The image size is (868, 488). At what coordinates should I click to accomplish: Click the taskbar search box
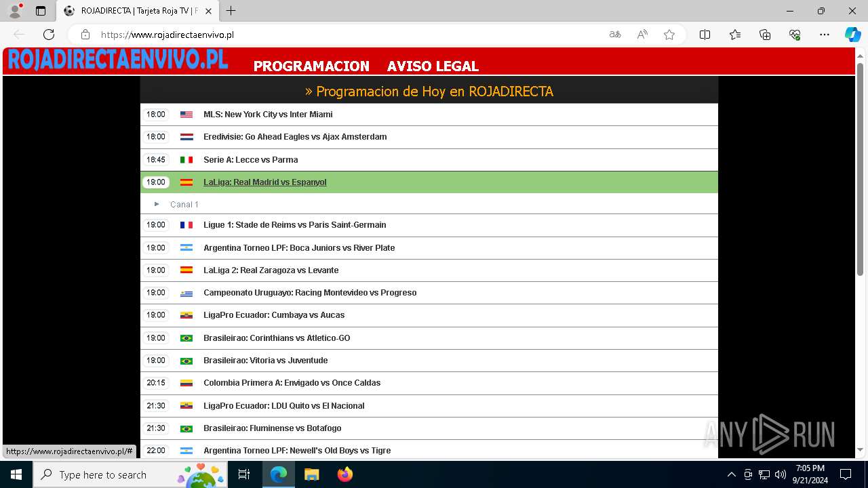coord(130,474)
